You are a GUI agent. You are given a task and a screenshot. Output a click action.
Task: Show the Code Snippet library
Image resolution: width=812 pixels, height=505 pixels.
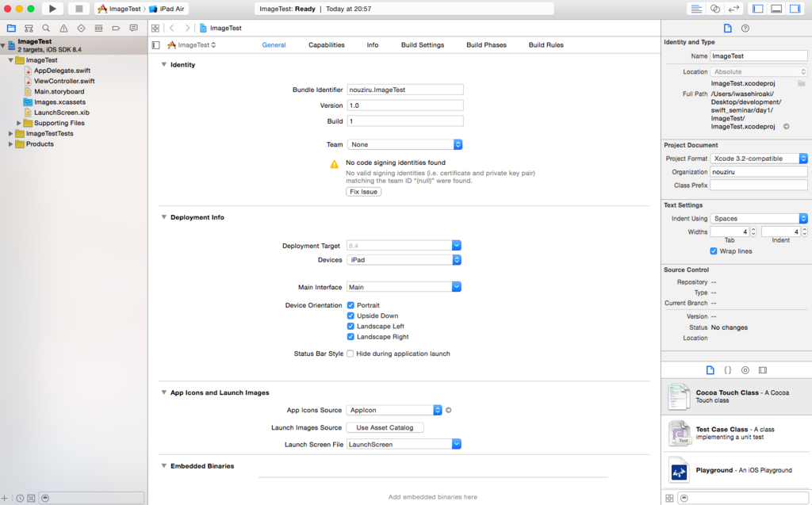coord(728,369)
